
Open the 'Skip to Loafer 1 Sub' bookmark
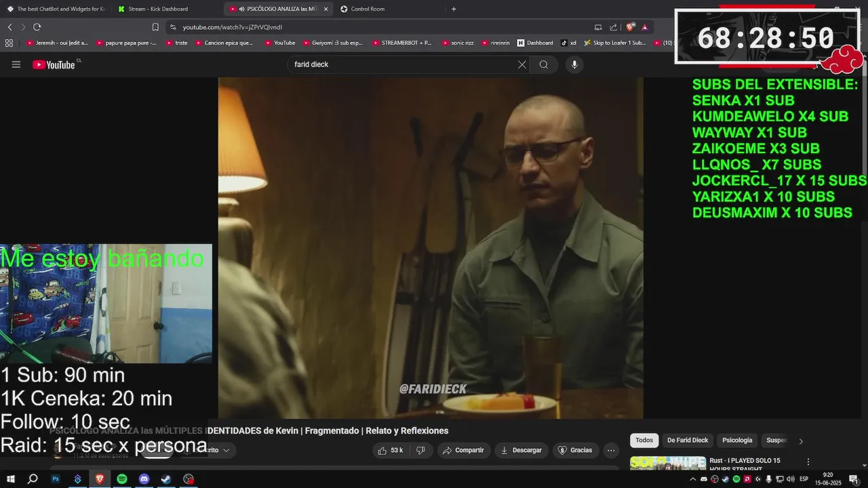tap(615, 43)
